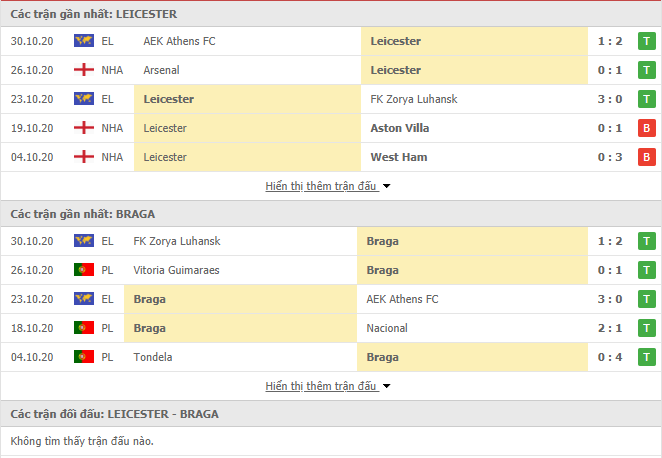The width and height of the screenshot is (662, 458).
Task: Click Europa League flag icon for Leicester vs Zorya
Action: [84, 99]
